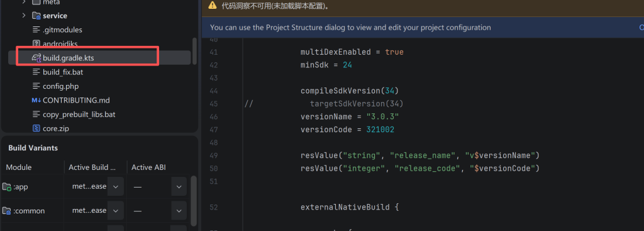Click the unknown-type icon beside androidjks
644x231 pixels.
[x=36, y=43]
